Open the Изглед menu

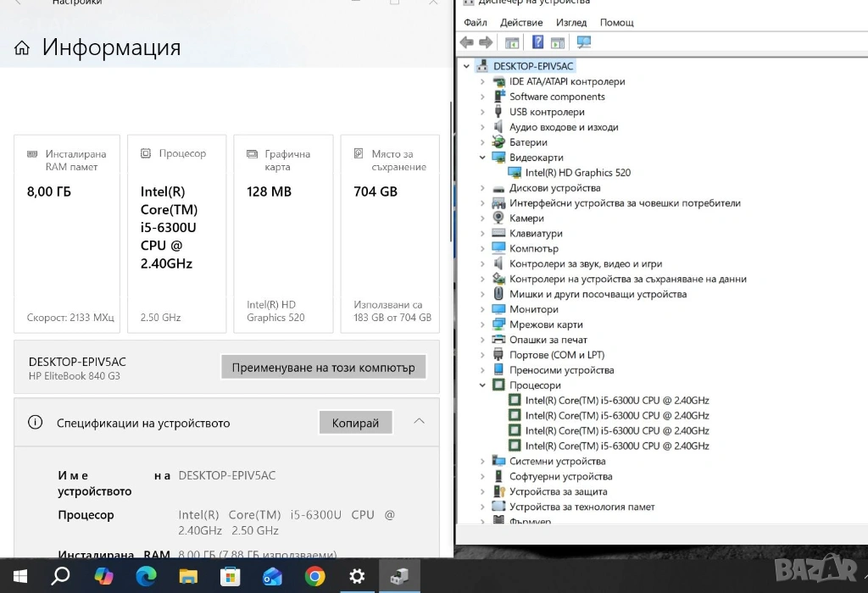[571, 23]
